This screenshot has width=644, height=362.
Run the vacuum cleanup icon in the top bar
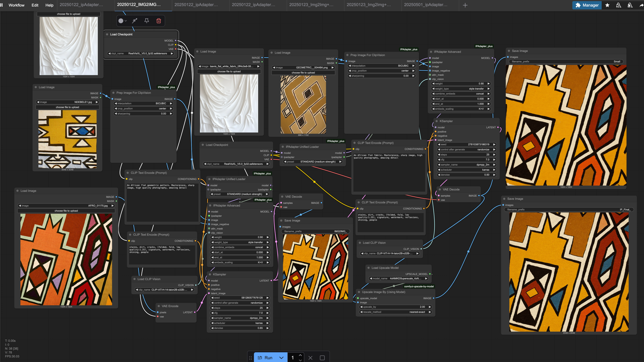[x=618, y=5]
